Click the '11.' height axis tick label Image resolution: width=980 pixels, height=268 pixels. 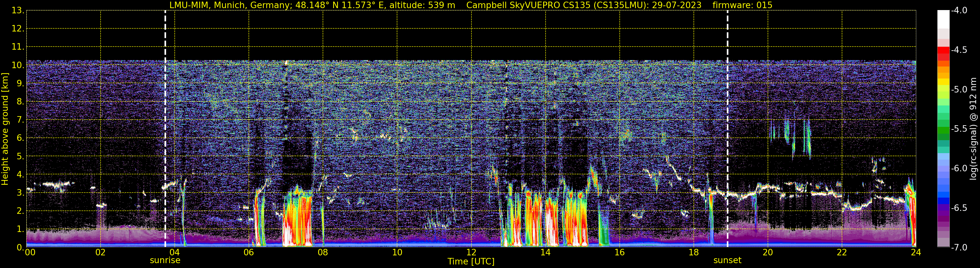coord(18,47)
